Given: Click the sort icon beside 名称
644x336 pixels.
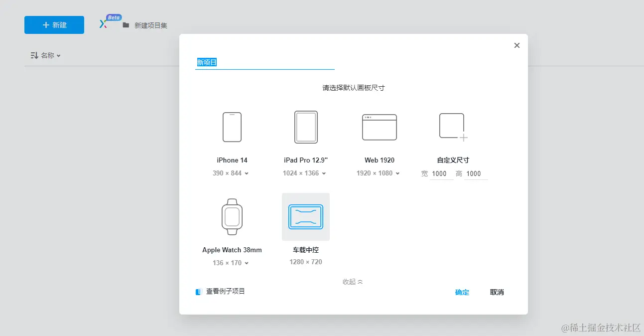Looking at the screenshot, I should coord(34,55).
